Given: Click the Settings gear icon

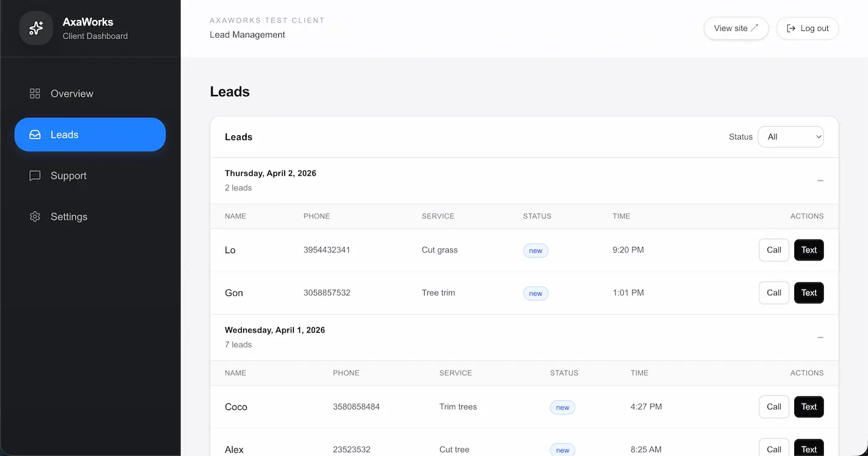Looking at the screenshot, I should tap(35, 217).
